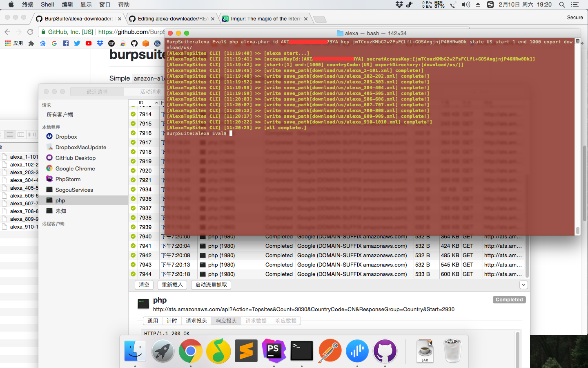This screenshot has height=368, width=588.
Task: Open Finder from the Dock
Action: point(135,351)
